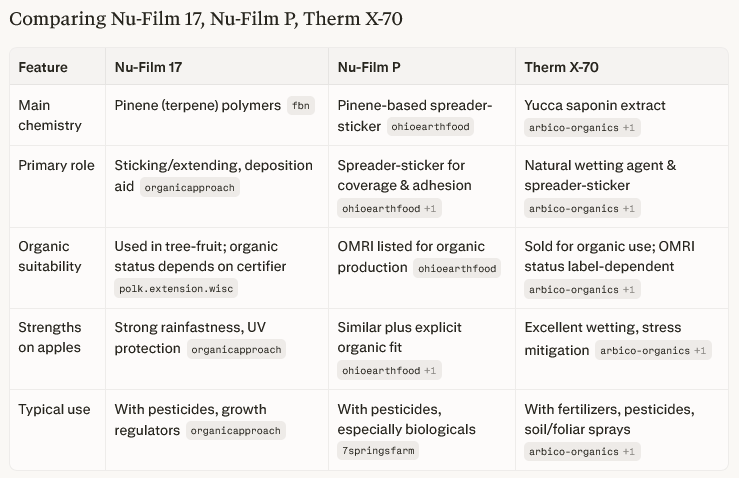739x478 pixels.
Task: Click the Therm X-70 column header
Action: (561, 67)
